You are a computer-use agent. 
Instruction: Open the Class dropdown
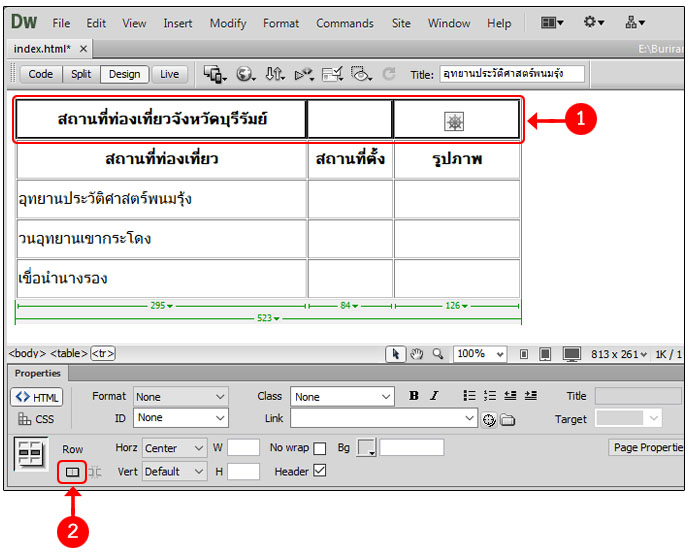click(x=342, y=397)
